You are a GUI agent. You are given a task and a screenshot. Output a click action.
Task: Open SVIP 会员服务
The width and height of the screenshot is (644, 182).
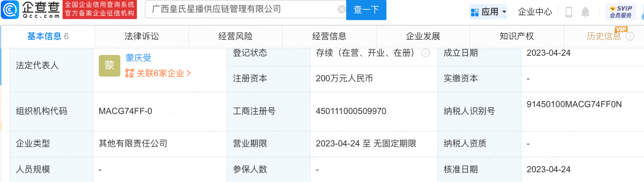click(620, 11)
